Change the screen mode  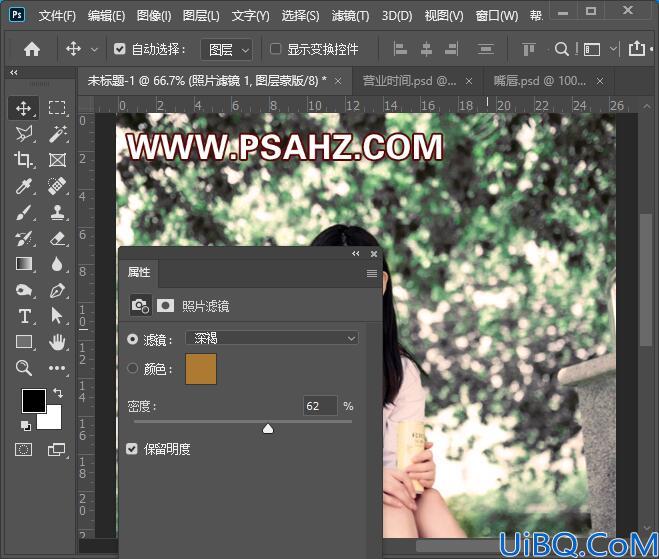57,449
